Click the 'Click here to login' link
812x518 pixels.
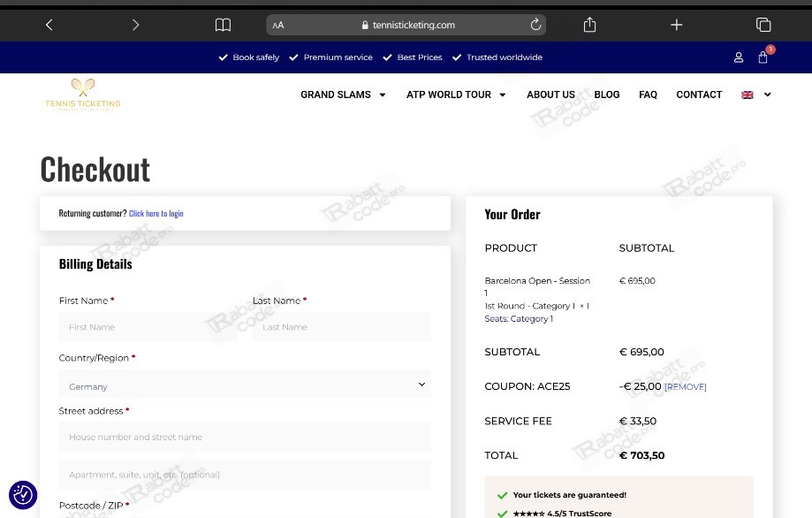[x=156, y=213]
